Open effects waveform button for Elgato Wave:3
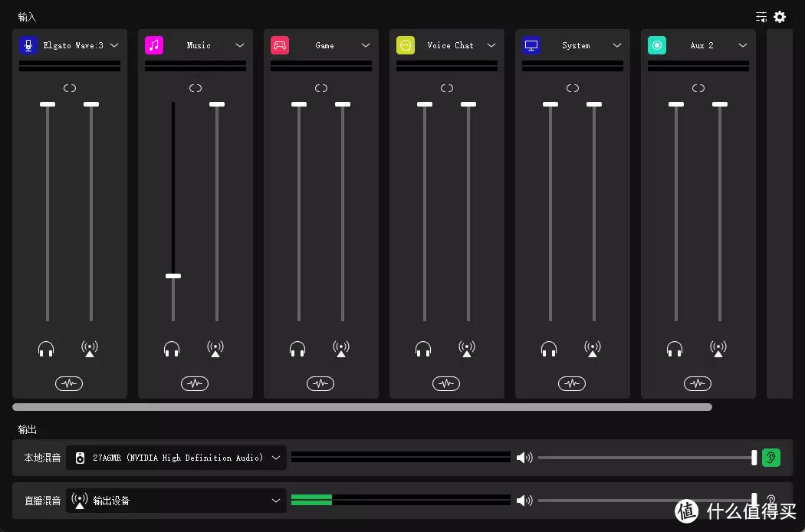Viewport: 805px width, 532px height. tap(69, 383)
